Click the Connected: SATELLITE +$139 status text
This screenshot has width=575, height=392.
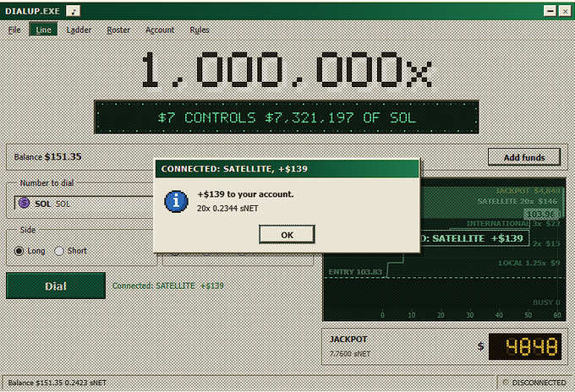(x=168, y=286)
